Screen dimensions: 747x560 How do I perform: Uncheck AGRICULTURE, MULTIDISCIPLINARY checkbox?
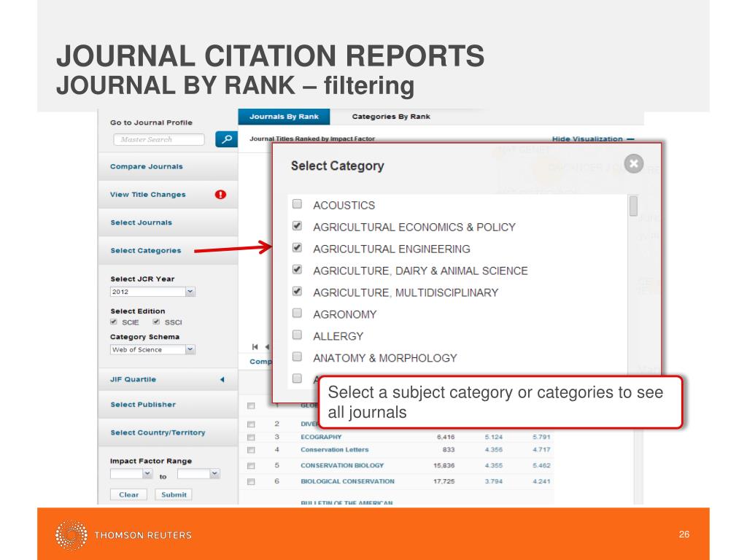[297, 291]
